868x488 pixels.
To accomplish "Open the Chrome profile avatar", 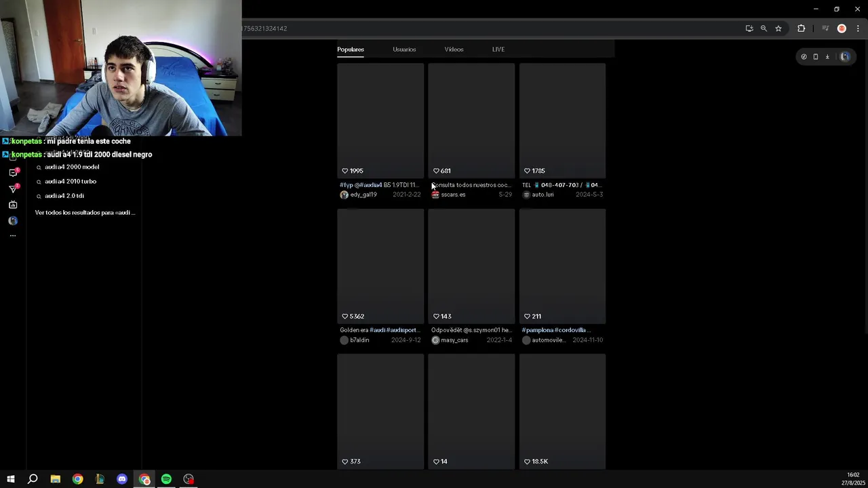I will (x=842, y=28).
